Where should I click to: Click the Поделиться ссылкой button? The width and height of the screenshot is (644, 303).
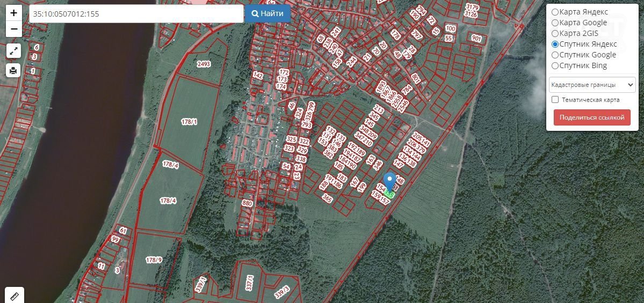pyautogui.click(x=592, y=117)
